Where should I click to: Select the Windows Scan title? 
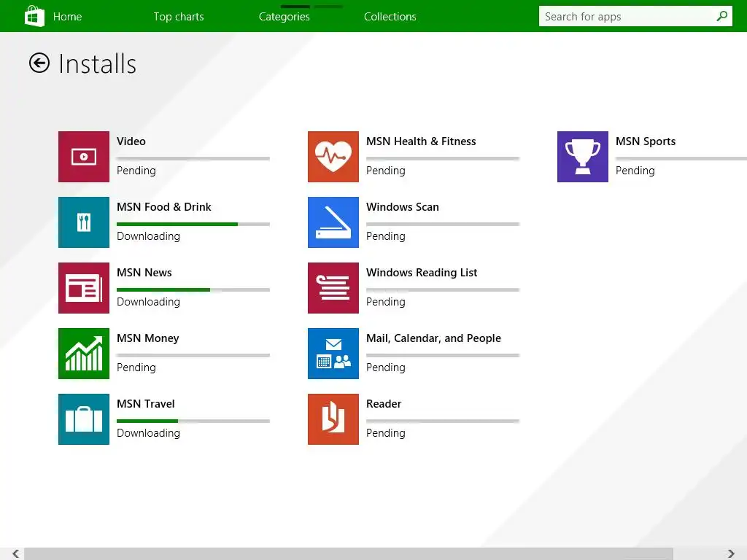click(x=403, y=207)
